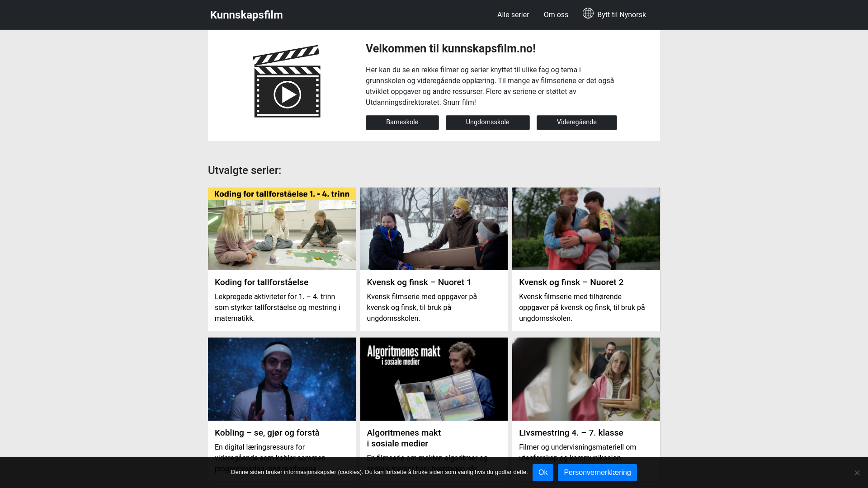This screenshot has width=868, height=488.
Task: Click Nuoret 2 tilhørende oppgaver description
Action: coord(582,308)
